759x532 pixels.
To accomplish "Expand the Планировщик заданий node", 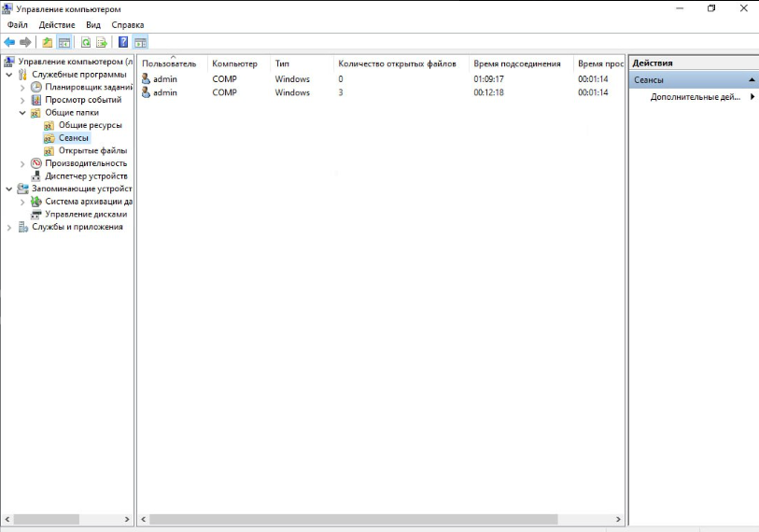I will [x=22, y=88].
